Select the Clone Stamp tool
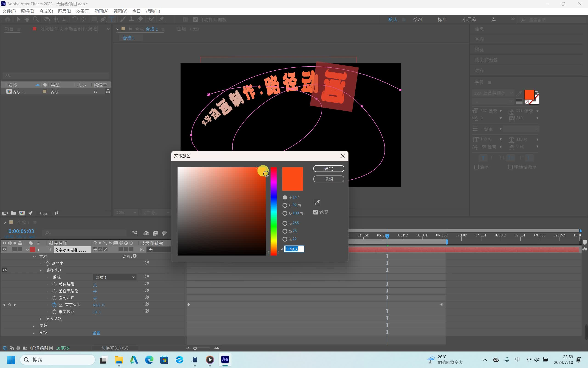Viewport: 588px width, 368px height. pos(131,19)
